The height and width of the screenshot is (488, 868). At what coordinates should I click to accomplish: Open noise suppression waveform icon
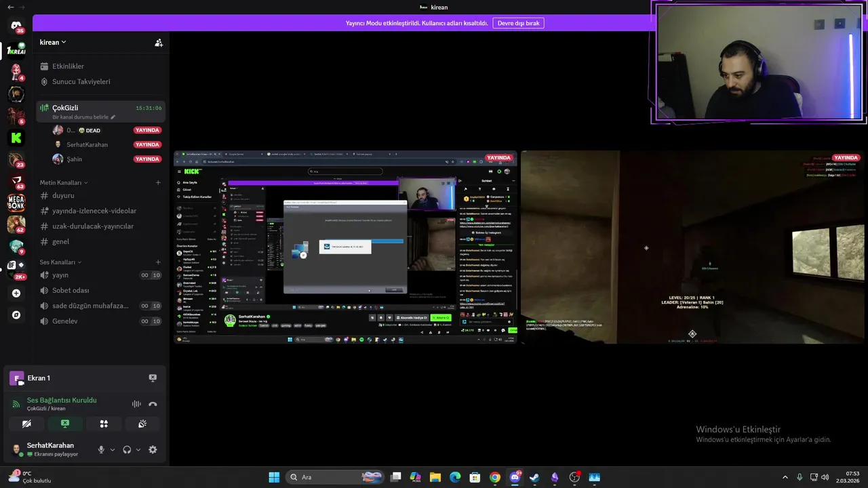[136, 404]
